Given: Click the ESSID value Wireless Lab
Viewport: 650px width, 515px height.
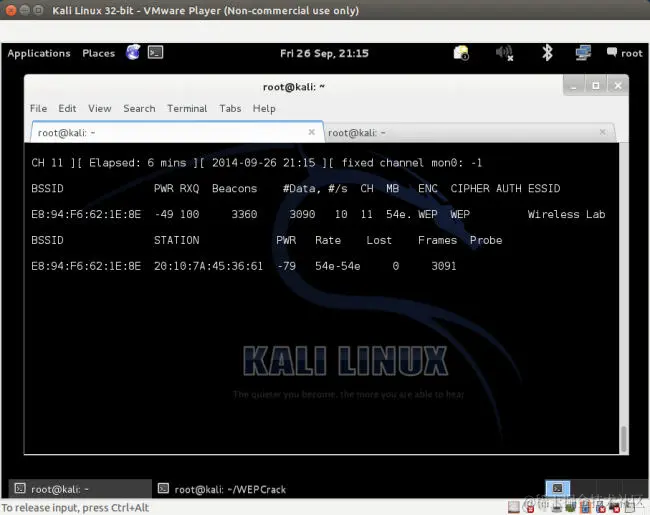Looking at the screenshot, I should point(566,214).
